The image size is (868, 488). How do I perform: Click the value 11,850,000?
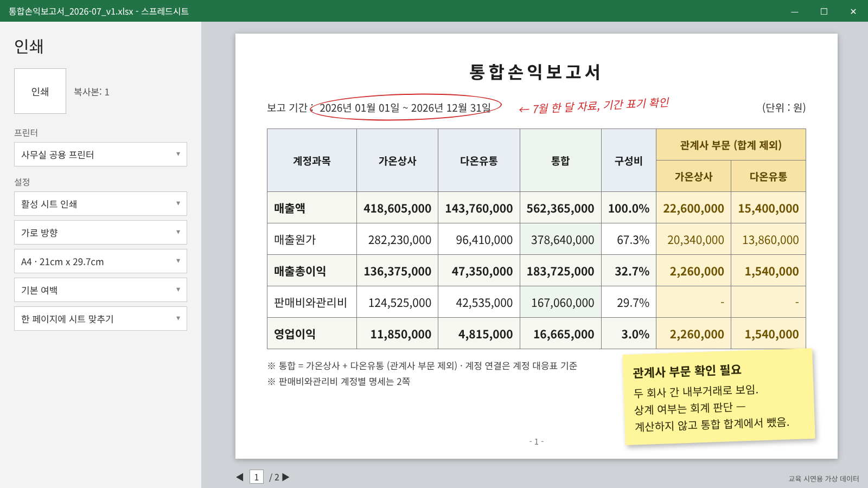pos(401,334)
